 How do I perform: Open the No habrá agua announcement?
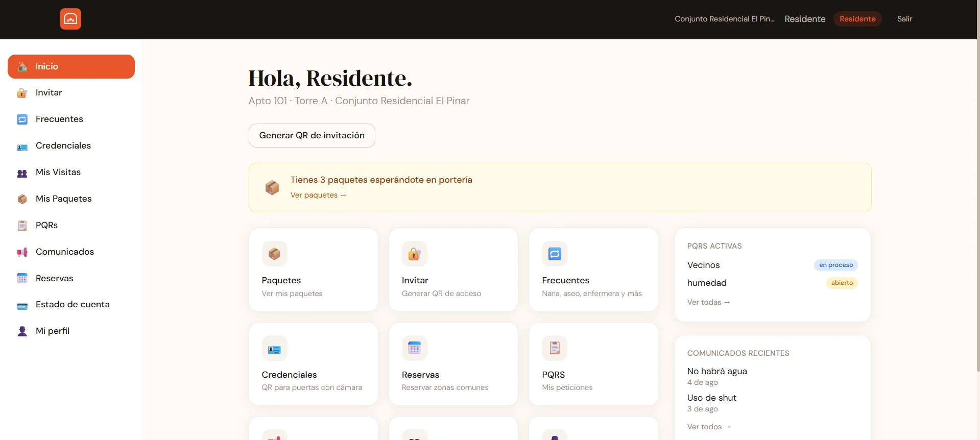pos(717,371)
